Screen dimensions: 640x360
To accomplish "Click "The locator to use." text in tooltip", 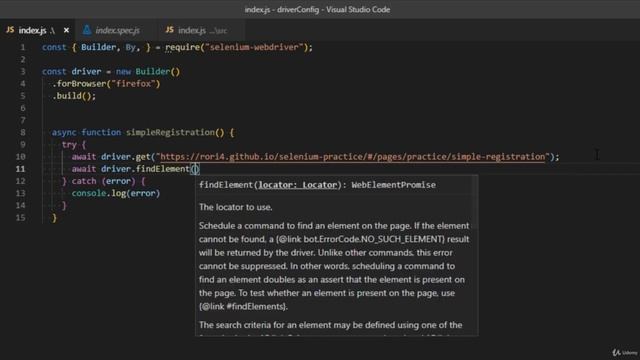I will (236, 207).
